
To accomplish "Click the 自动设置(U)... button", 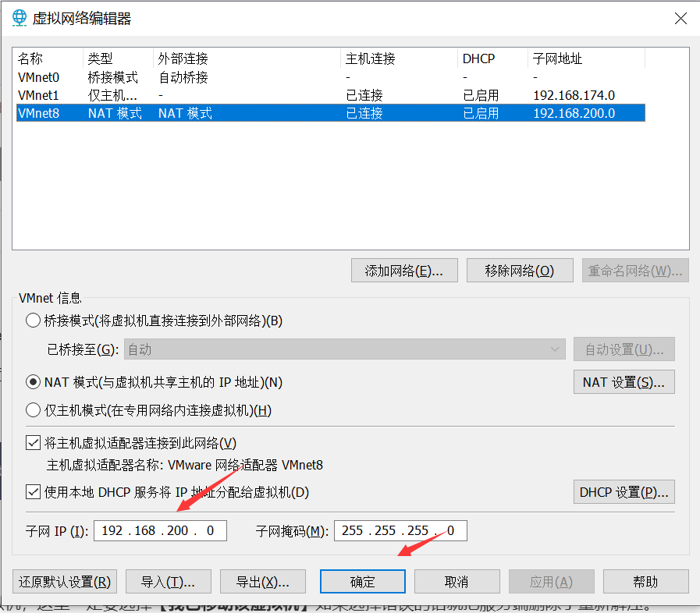I will tap(624, 349).
